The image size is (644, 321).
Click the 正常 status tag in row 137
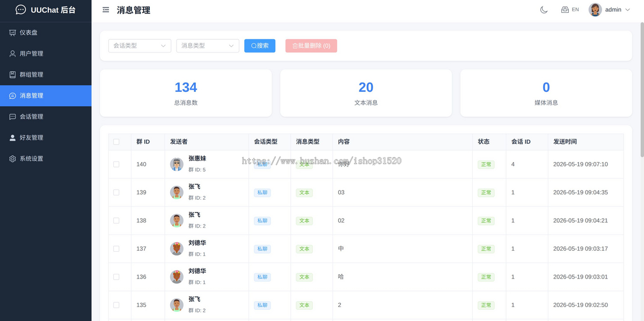coord(486,249)
